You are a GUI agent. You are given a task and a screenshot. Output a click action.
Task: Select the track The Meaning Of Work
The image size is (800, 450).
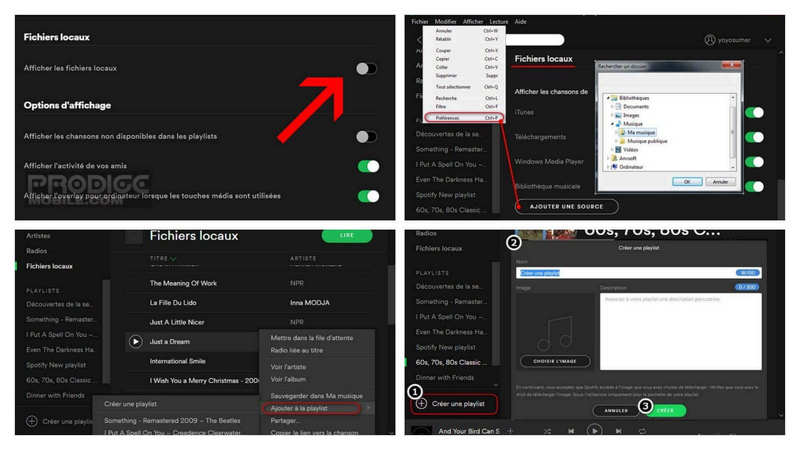[x=183, y=283]
